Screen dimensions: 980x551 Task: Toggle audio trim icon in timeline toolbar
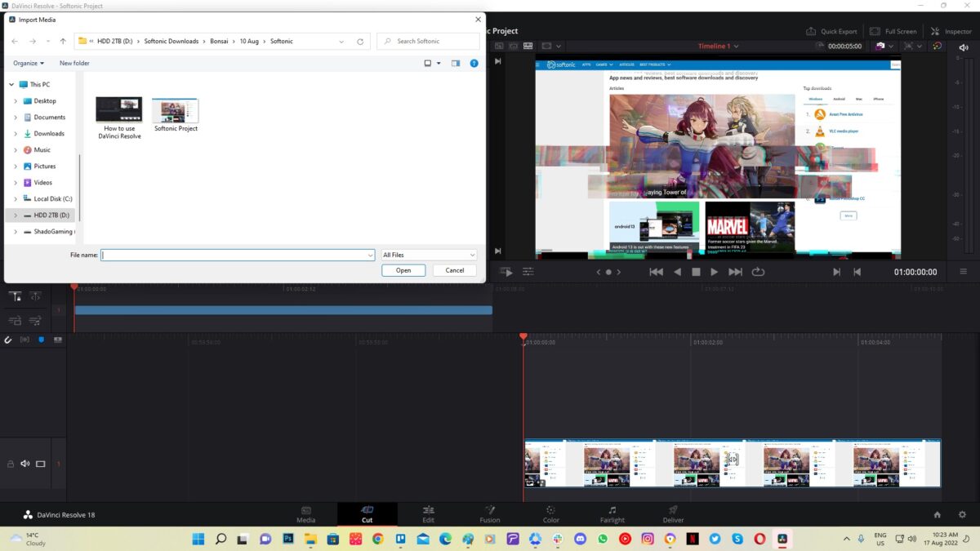pyautogui.click(x=24, y=340)
